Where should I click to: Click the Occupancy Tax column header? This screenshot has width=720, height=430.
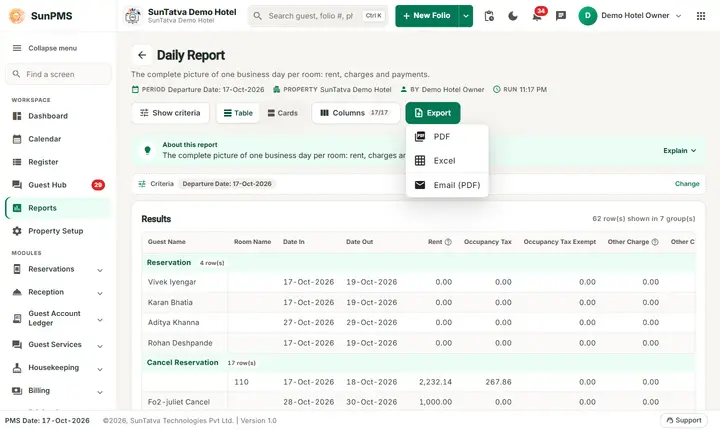[488, 242]
